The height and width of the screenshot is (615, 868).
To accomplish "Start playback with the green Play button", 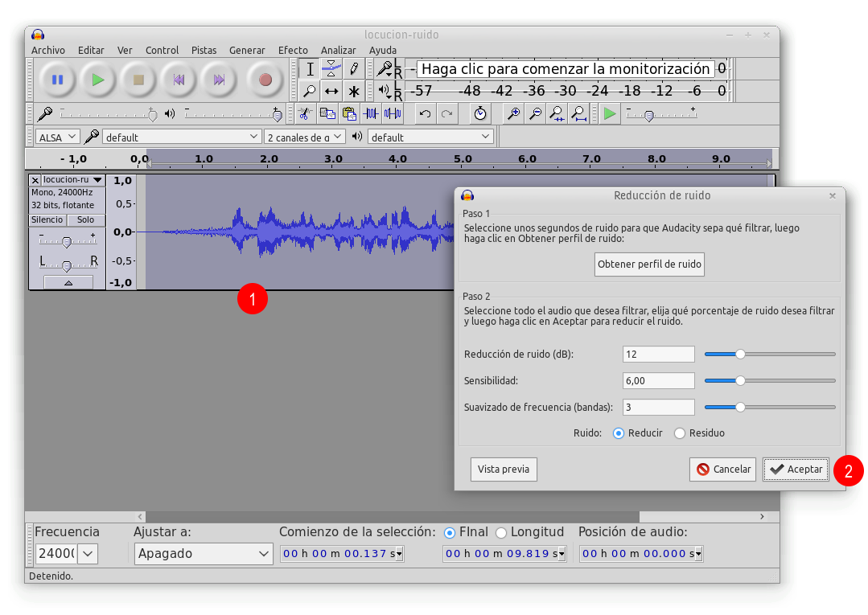I will coord(98,80).
